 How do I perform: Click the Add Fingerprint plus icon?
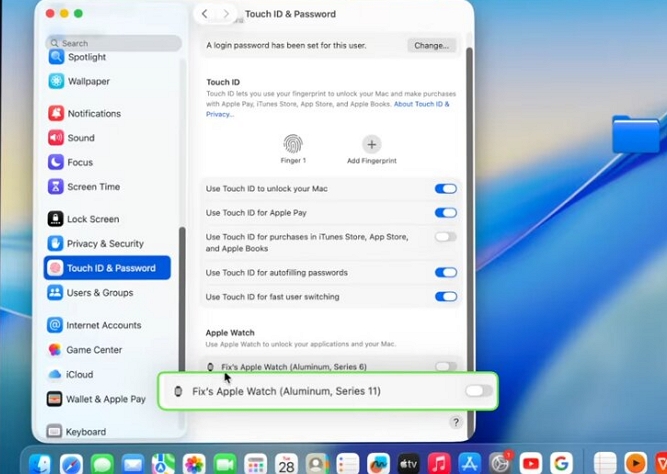click(371, 144)
